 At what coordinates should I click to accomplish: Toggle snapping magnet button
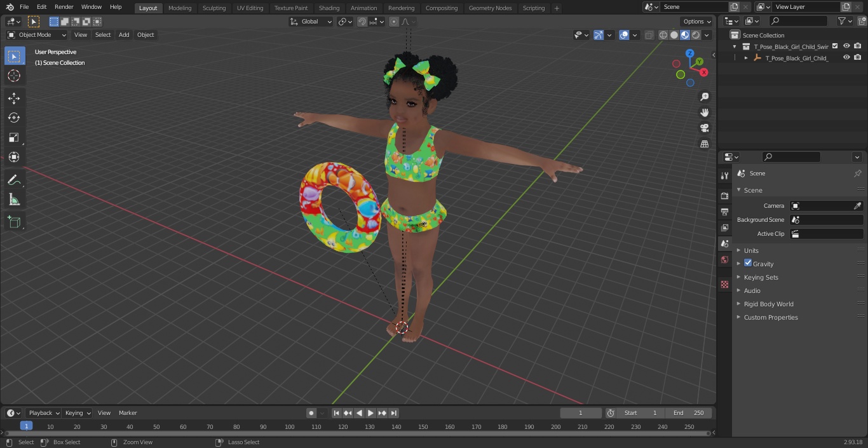click(x=362, y=22)
